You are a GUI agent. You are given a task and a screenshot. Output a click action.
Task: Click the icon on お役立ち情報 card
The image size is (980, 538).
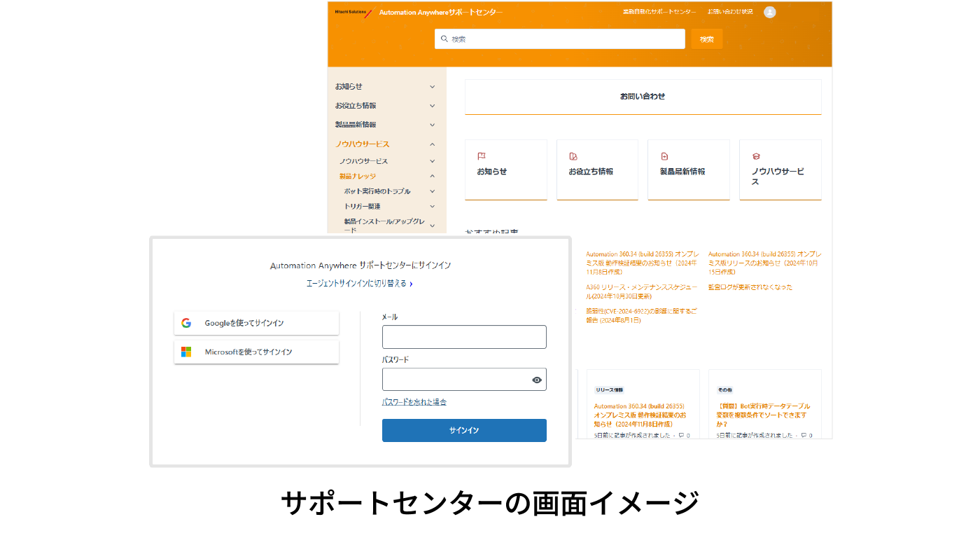point(573,156)
